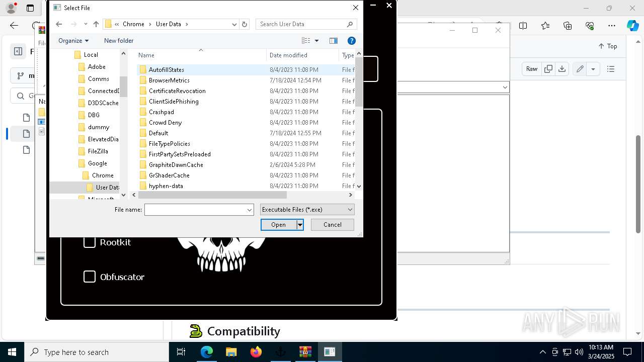This screenshot has height=362, width=644.
Task: Select the Crashpad folder
Action: click(x=162, y=112)
